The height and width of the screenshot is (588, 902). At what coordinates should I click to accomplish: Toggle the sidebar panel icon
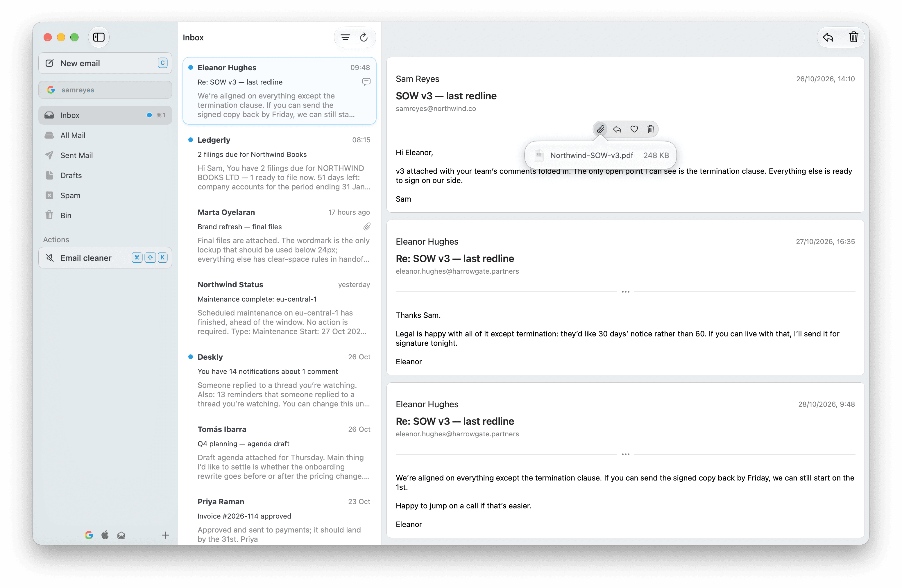click(x=99, y=37)
